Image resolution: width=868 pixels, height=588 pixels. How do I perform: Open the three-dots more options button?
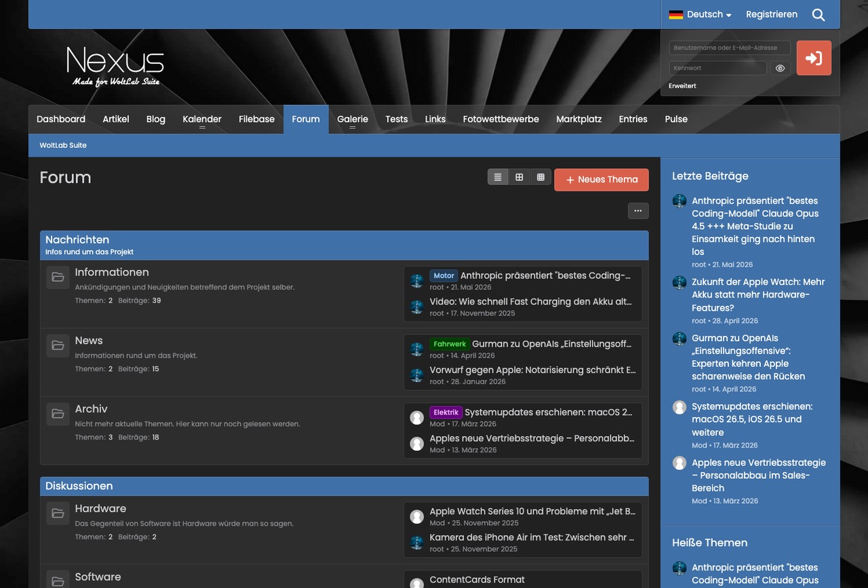(638, 211)
